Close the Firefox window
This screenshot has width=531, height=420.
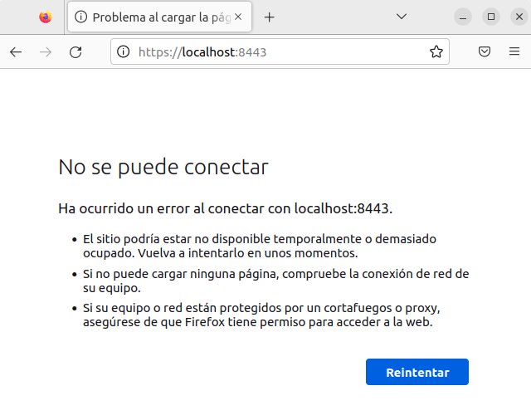tap(519, 17)
